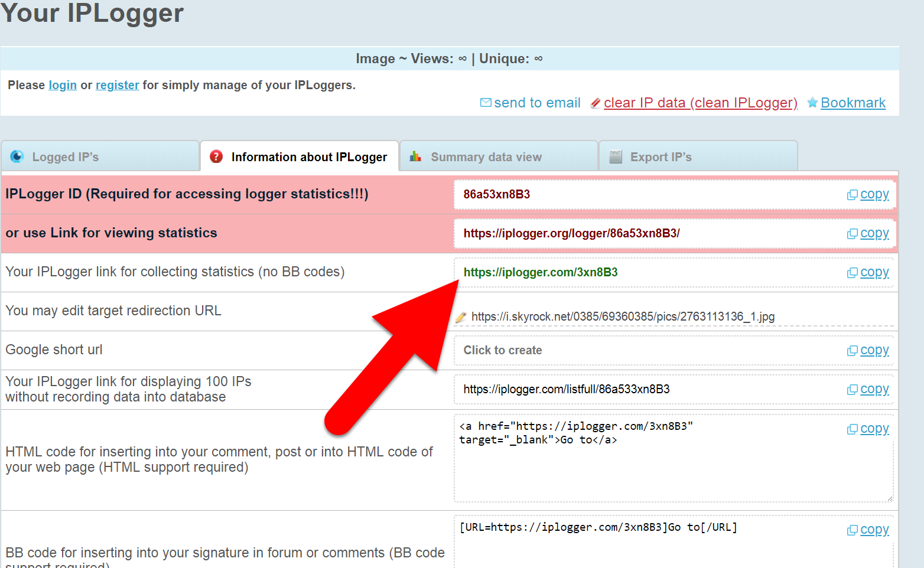Click the eraser icon beside clear IP data
The image size is (924, 568).
coord(596,103)
